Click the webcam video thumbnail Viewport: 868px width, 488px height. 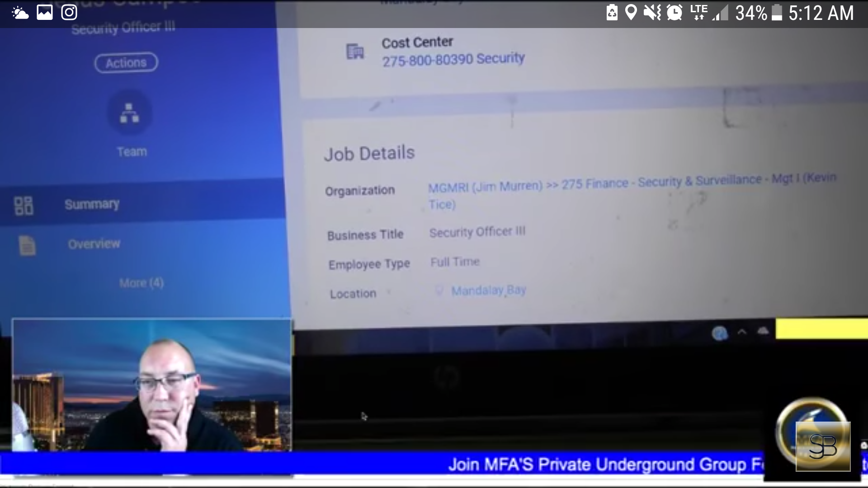[x=152, y=385]
